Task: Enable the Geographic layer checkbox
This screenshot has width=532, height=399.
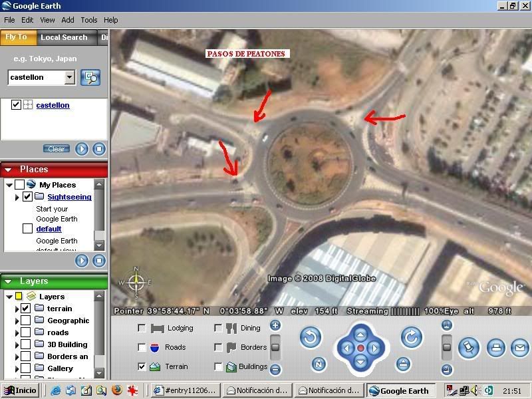Action: click(25, 321)
